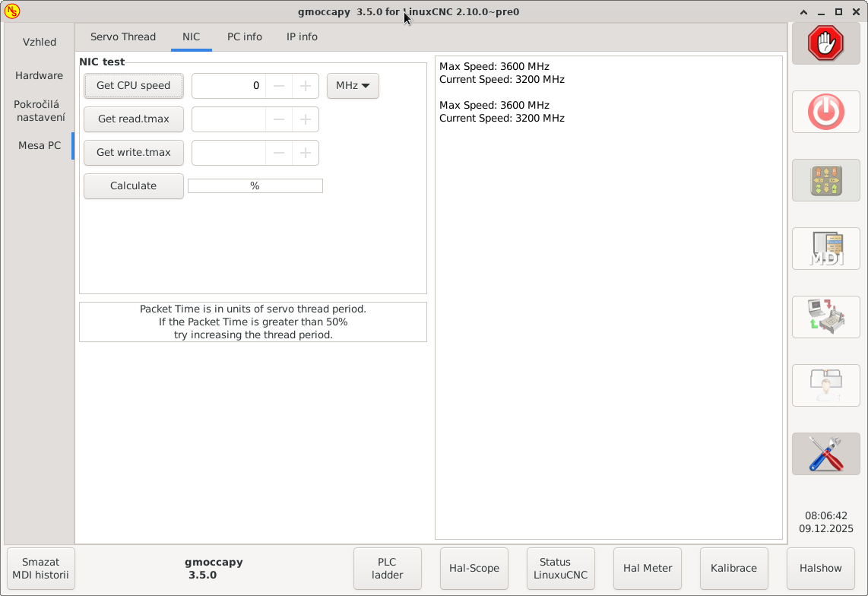This screenshot has width=868, height=596.
Task: Open settings wrench and screwdriver icon
Action: (825, 453)
